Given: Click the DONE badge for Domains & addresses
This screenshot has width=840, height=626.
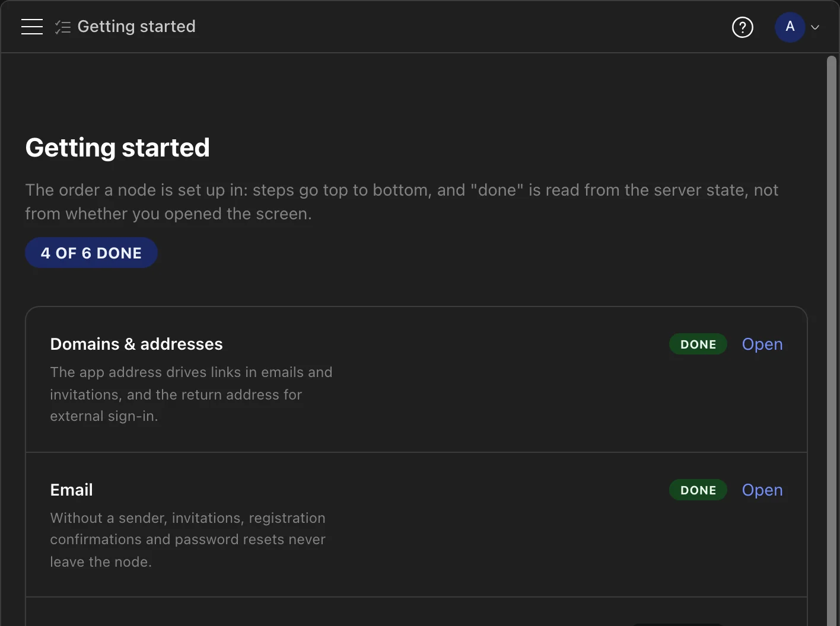Looking at the screenshot, I should 698,344.
